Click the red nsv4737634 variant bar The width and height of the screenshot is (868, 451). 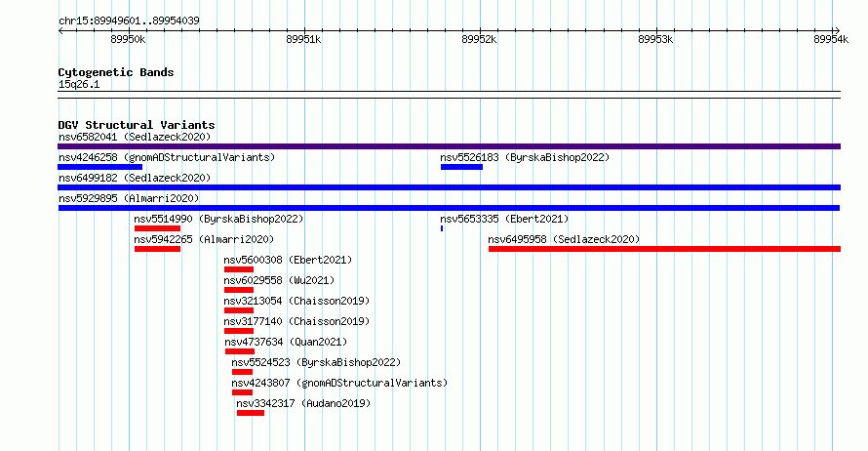pos(240,351)
